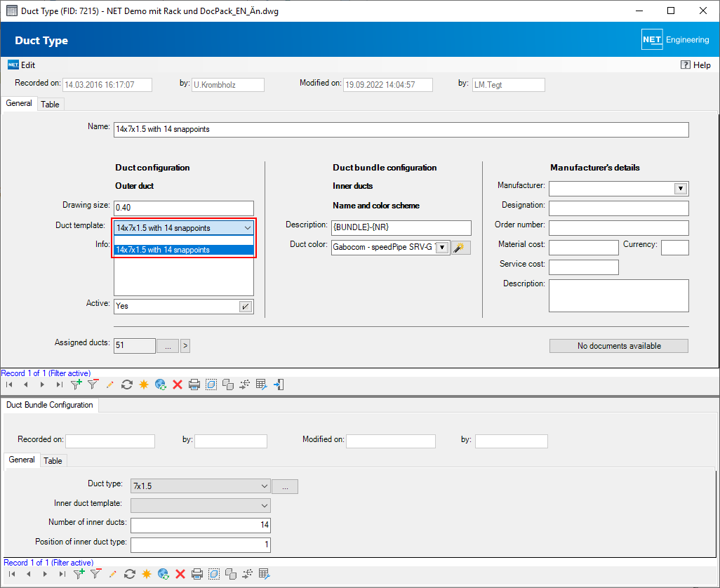The height and width of the screenshot is (588, 720).
Task: Click the manufacturer's Description text area
Action: point(619,295)
